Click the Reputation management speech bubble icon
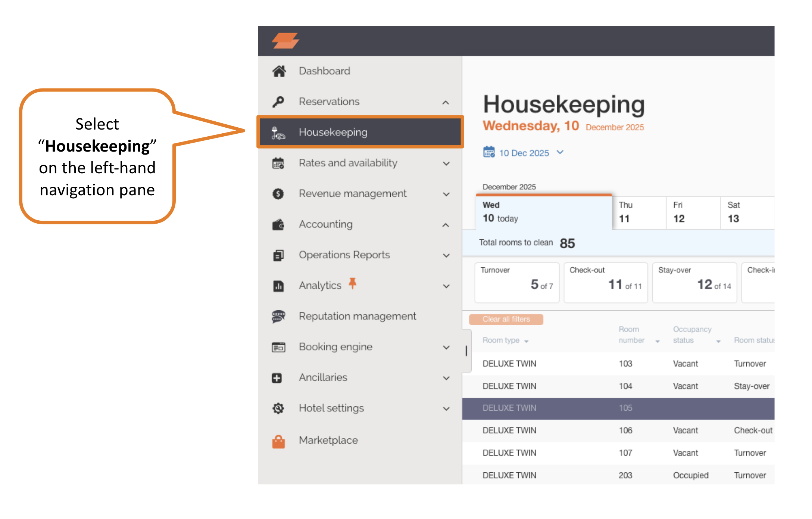This screenshot has width=812, height=519. pyautogui.click(x=278, y=317)
